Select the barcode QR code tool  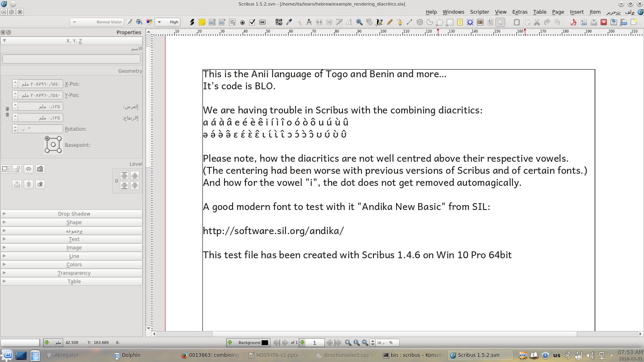tap(279, 22)
